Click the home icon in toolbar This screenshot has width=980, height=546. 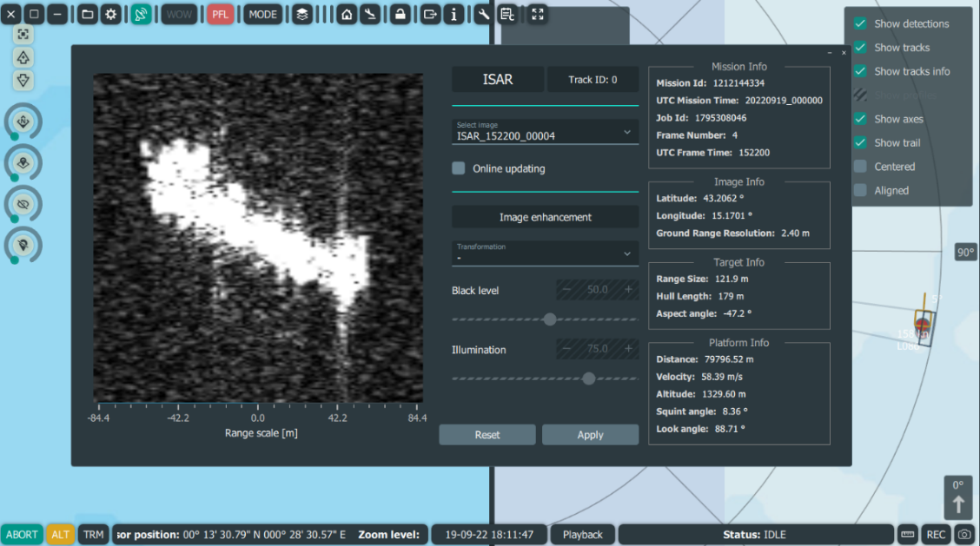coord(347,14)
